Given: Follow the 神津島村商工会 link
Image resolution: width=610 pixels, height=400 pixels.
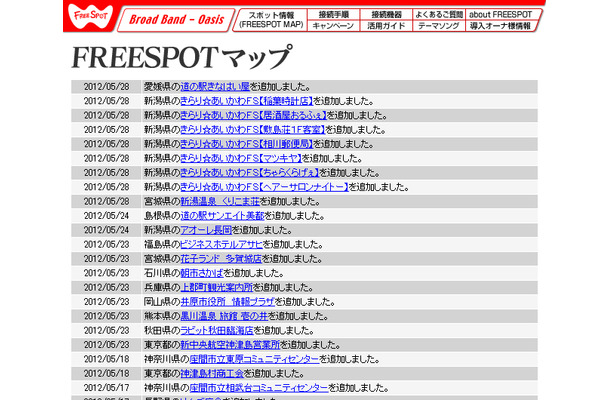Looking at the screenshot, I should click(212, 374).
